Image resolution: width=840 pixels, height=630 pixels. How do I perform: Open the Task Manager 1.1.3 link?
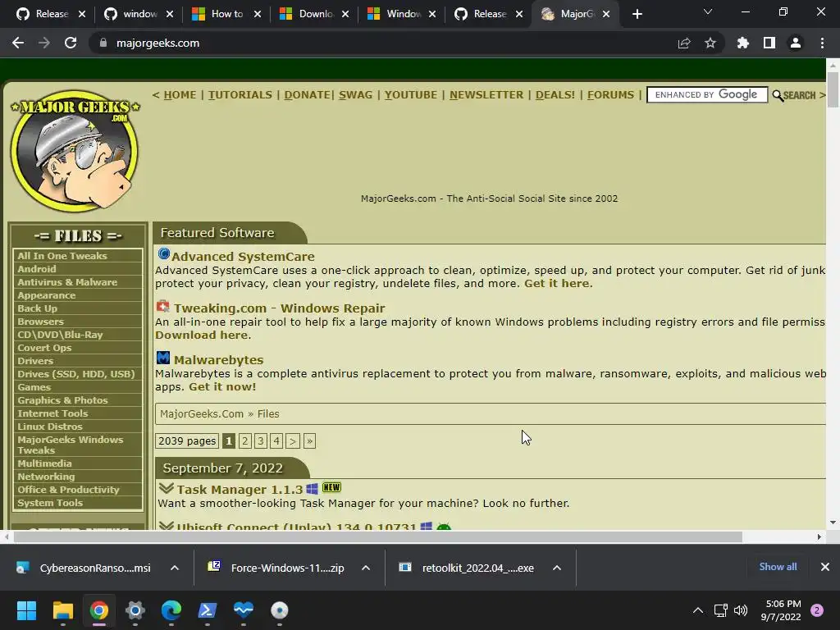pyautogui.click(x=240, y=489)
